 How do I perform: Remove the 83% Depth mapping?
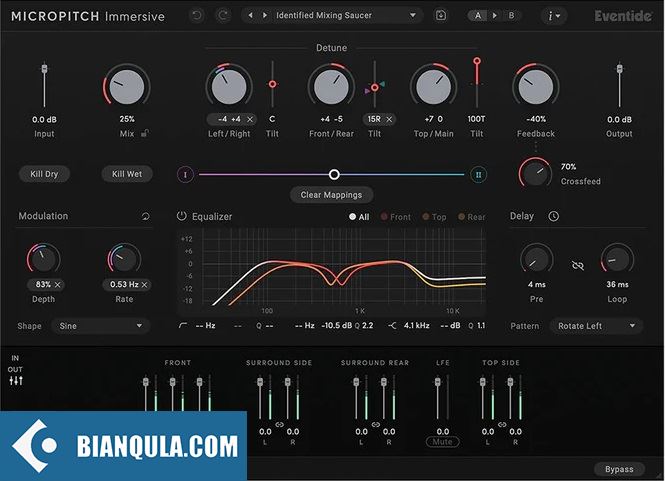[58, 285]
